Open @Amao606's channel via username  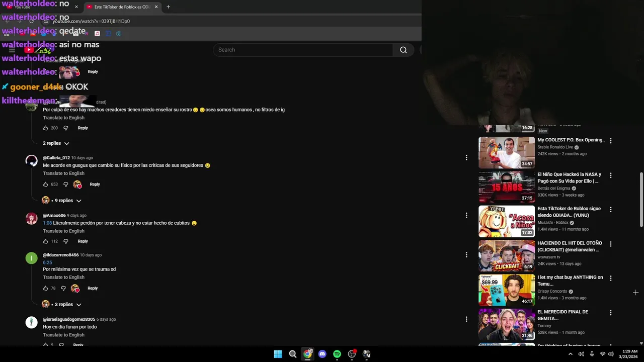(x=54, y=216)
